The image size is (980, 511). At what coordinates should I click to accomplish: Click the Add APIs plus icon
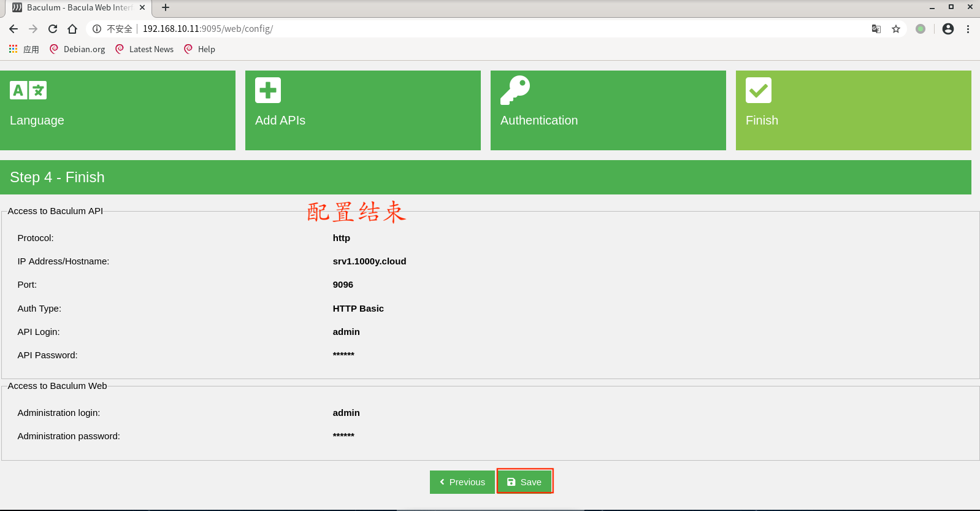268,90
